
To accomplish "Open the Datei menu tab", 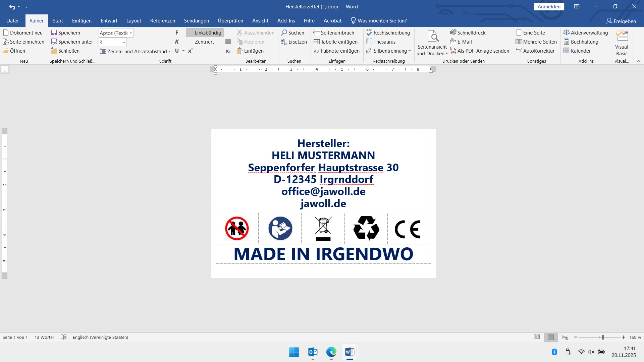I will coord(12,21).
